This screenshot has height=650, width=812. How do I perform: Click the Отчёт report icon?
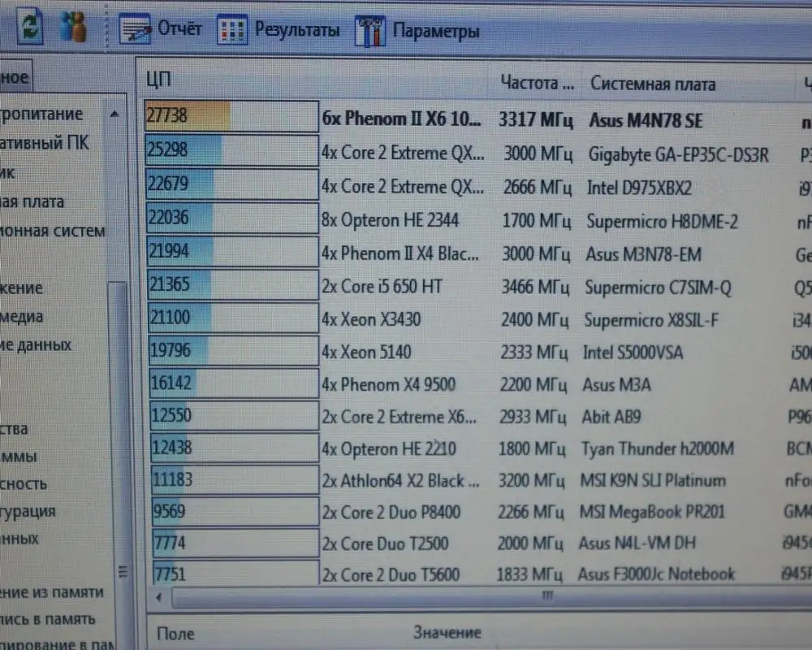(135, 29)
